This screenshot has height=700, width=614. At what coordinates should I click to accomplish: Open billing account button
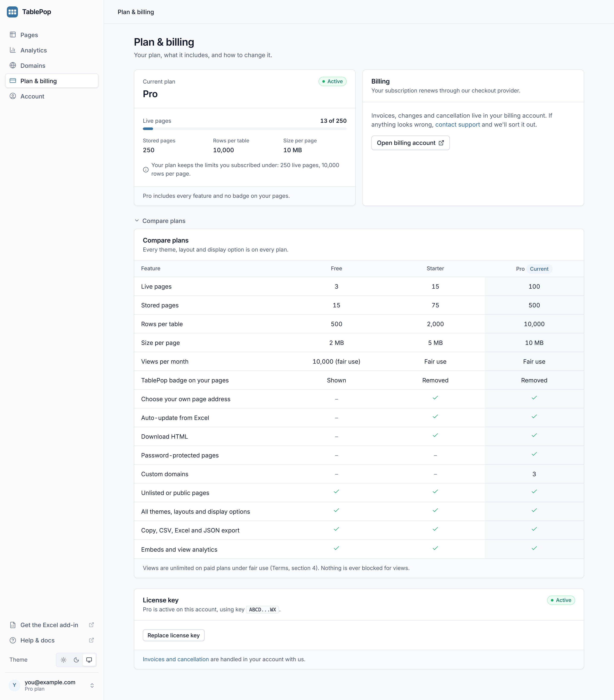410,143
